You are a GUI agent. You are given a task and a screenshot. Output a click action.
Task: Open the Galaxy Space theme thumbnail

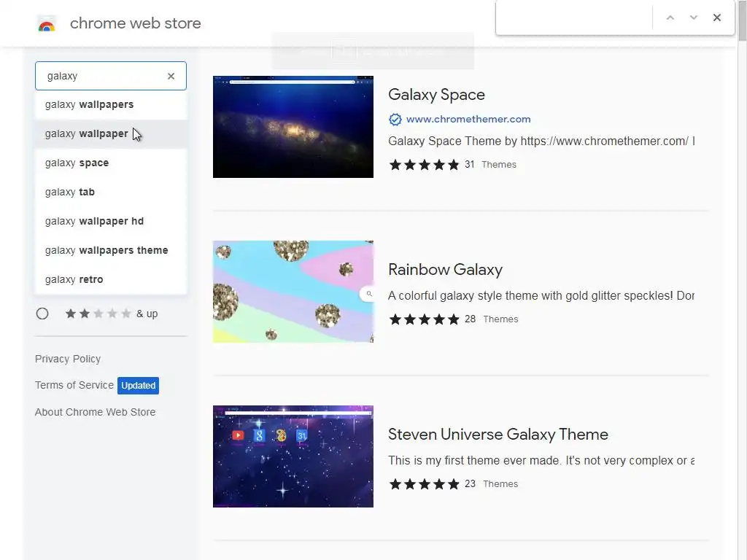(x=293, y=127)
